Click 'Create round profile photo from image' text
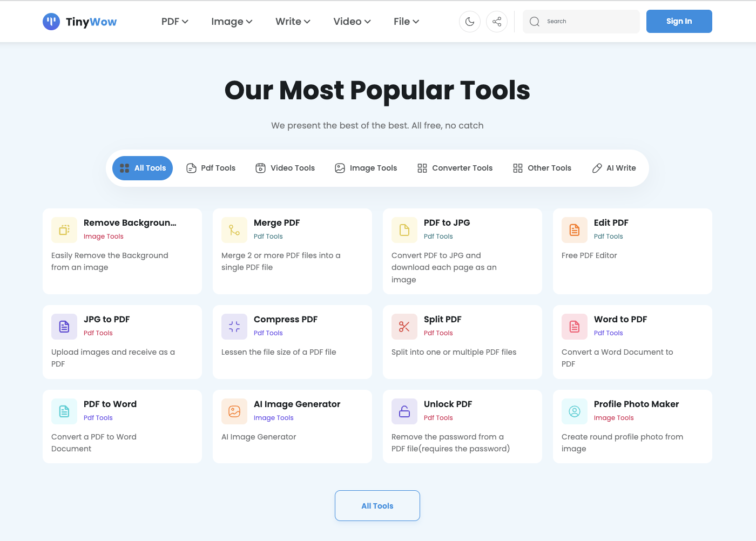Image resolution: width=756 pixels, height=541 pixels. pos(623,443)
